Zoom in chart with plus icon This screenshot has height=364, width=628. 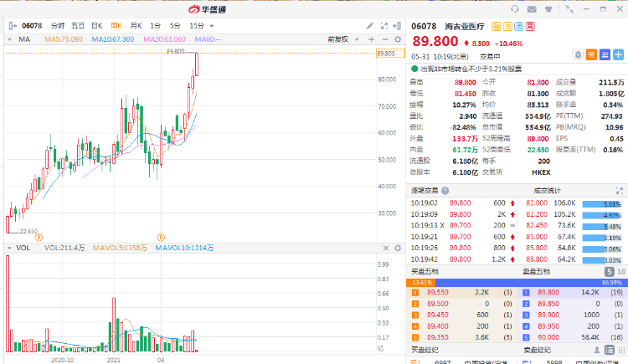[x=371, y=39]
